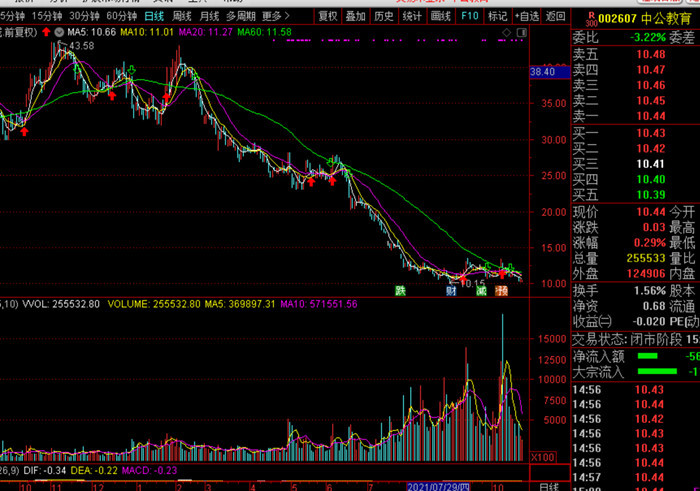Toggle the 画线 drawing tools button
Viewport: 700px width, 491px height.
[x=441, y=16]
